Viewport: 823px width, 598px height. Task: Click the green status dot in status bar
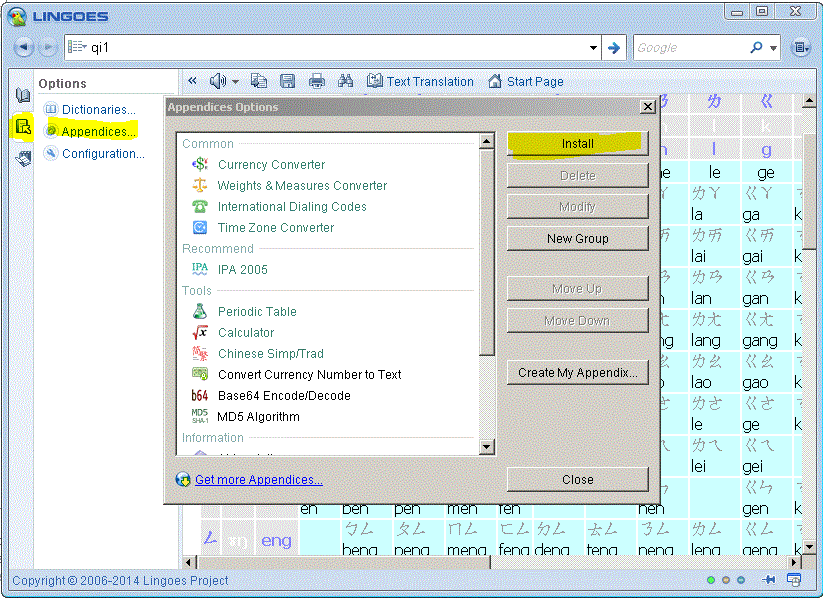tap(711, 580)
